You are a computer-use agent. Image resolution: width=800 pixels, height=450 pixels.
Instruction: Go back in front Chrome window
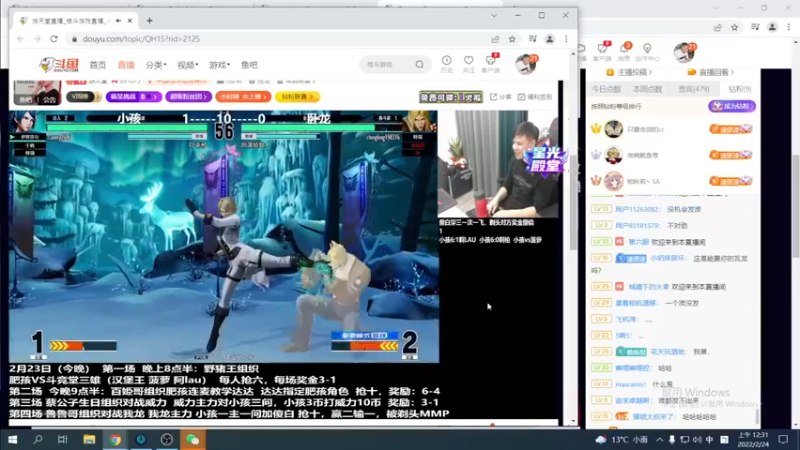pyautogui.click(x=20, y=39)
